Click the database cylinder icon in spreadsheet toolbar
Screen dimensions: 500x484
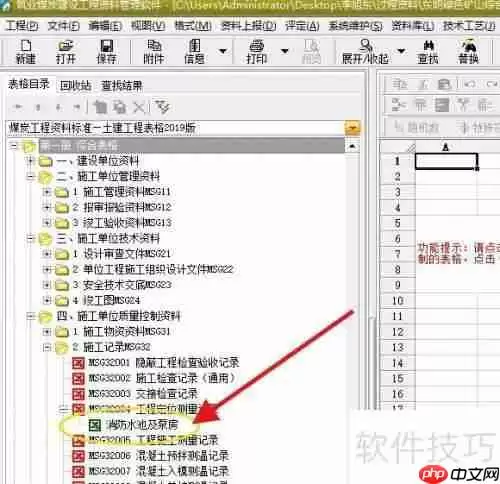click(x=444, y=85)
